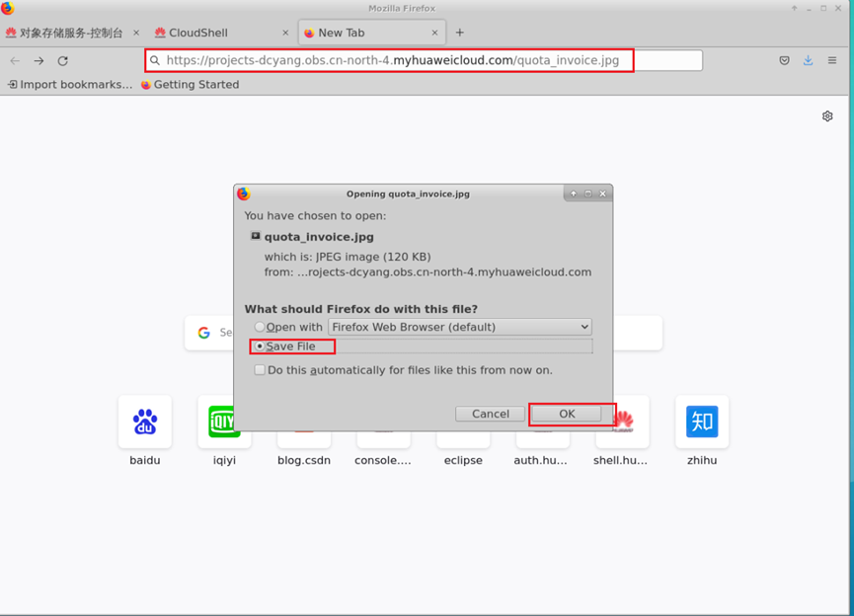
Task: Click the Firefox logo in title bar
Action: [x=7, y=7]
